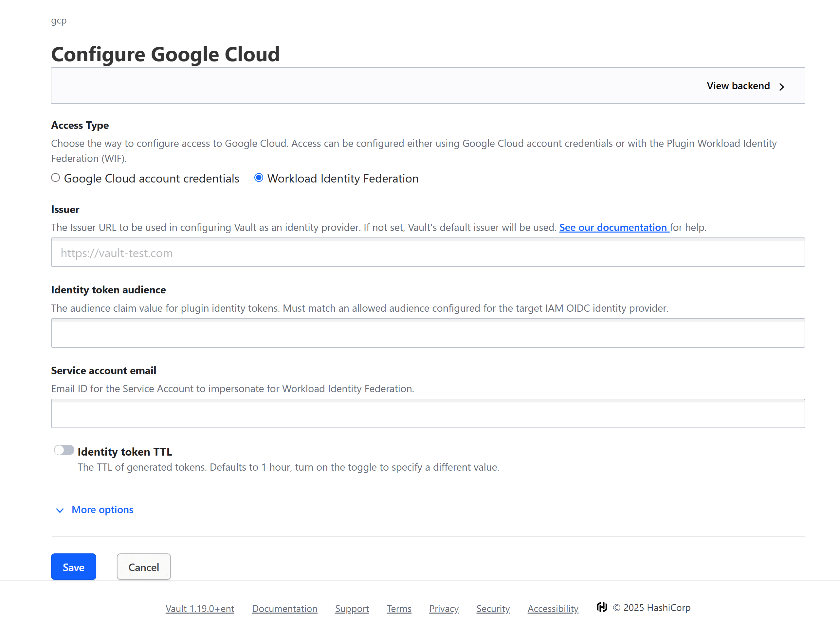
Task: Visit the Support footer link
Action: [352, 608]
